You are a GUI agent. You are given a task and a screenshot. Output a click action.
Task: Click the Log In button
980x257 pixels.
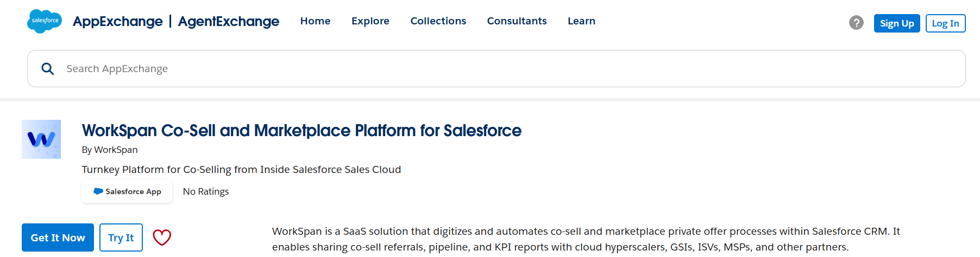click(x=945, y=23)
